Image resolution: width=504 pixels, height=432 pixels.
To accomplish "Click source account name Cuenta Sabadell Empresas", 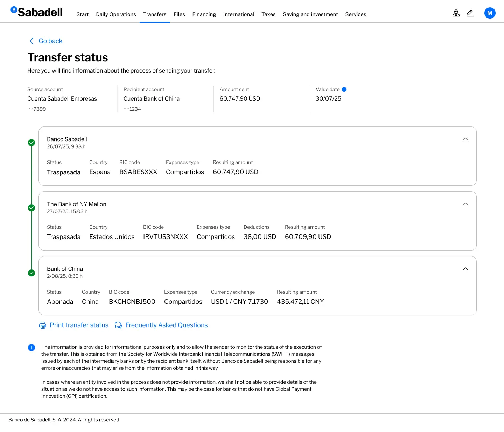I will pos(62,99).
